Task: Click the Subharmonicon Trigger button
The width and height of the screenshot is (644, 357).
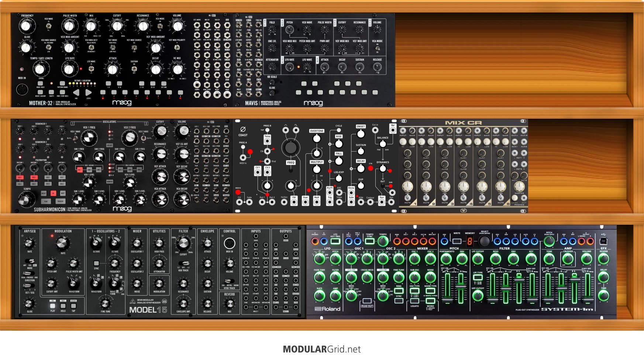Action: click(61, 201)
